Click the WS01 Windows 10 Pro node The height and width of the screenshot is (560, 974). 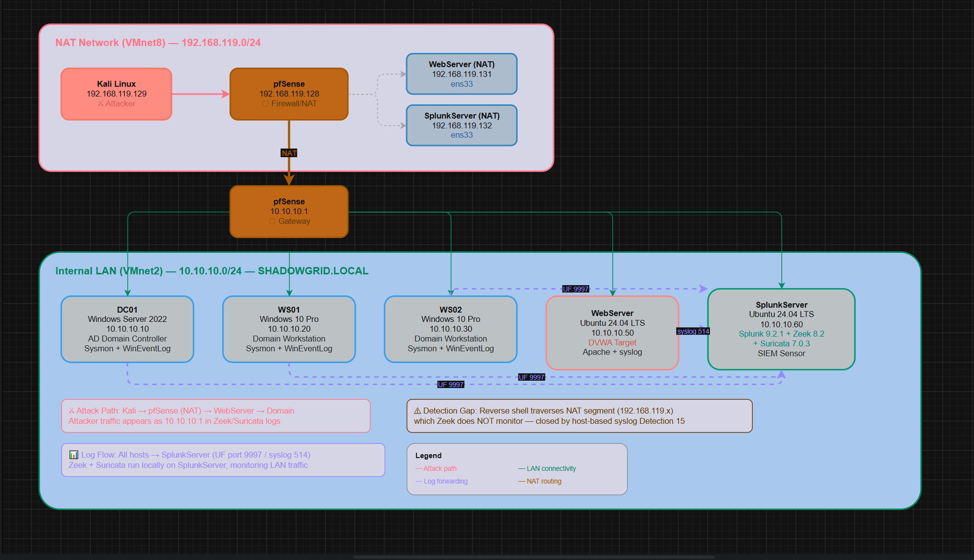click(289, 329)
